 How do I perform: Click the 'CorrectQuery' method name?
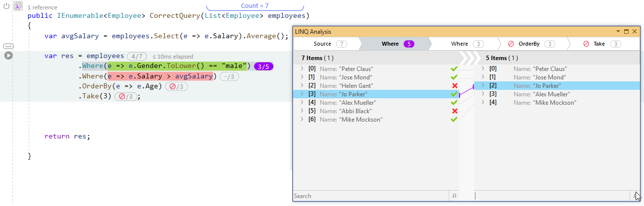click(175, 16)
